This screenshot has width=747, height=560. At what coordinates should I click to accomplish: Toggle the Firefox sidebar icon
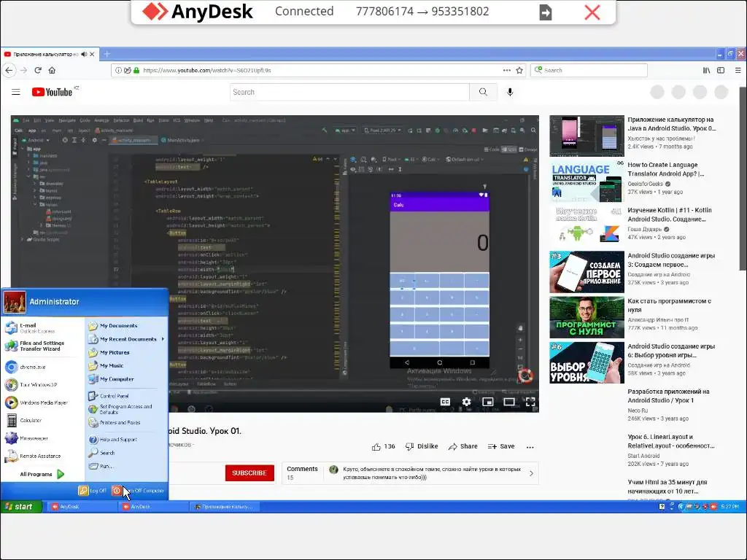(x=721, y=70)
